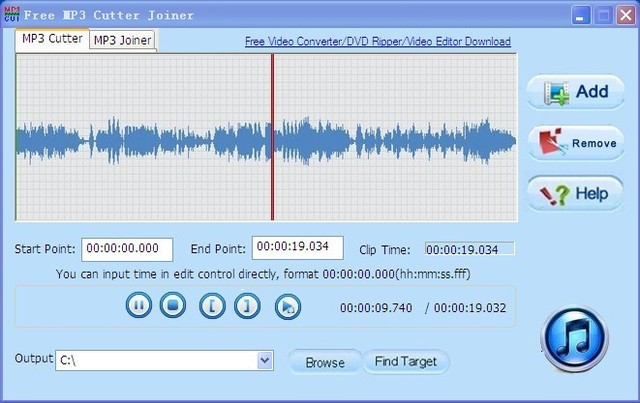Expand the Output folder dropdown arrow

tap(265, 360)
